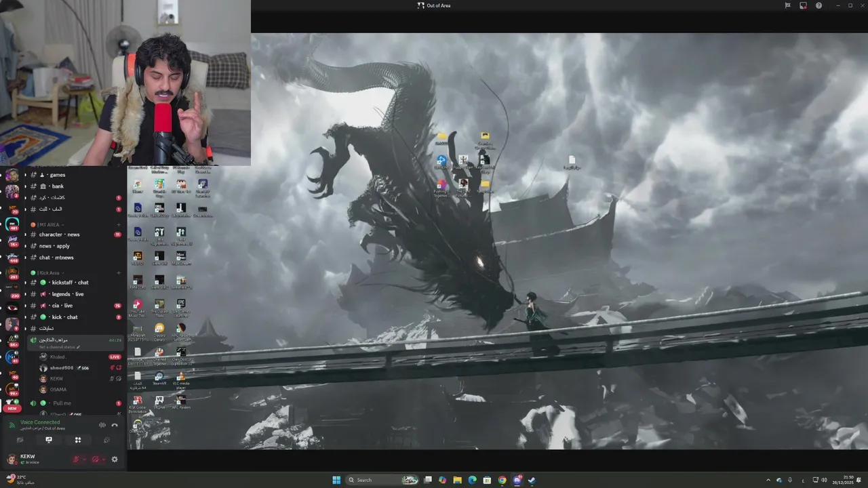Open server icon with 481 badge
This screenshot has width=868, height=488.
pos(12,224)
